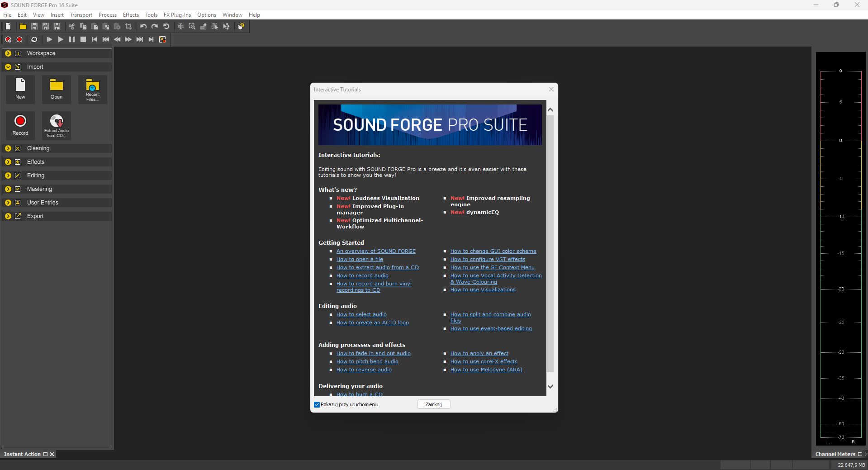Click the Stop button in the transport bar
Viewport: 868px width, 470px height.
83,39
